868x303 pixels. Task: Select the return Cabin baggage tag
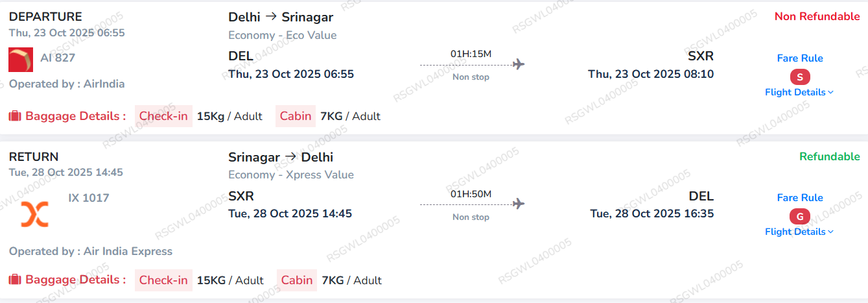(x=297, y=280)
